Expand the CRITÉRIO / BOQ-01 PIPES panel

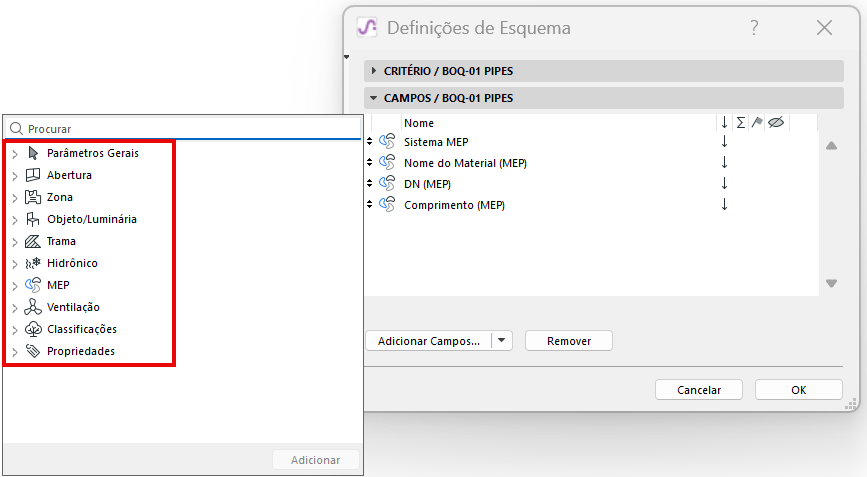click(x=374, y=71)
